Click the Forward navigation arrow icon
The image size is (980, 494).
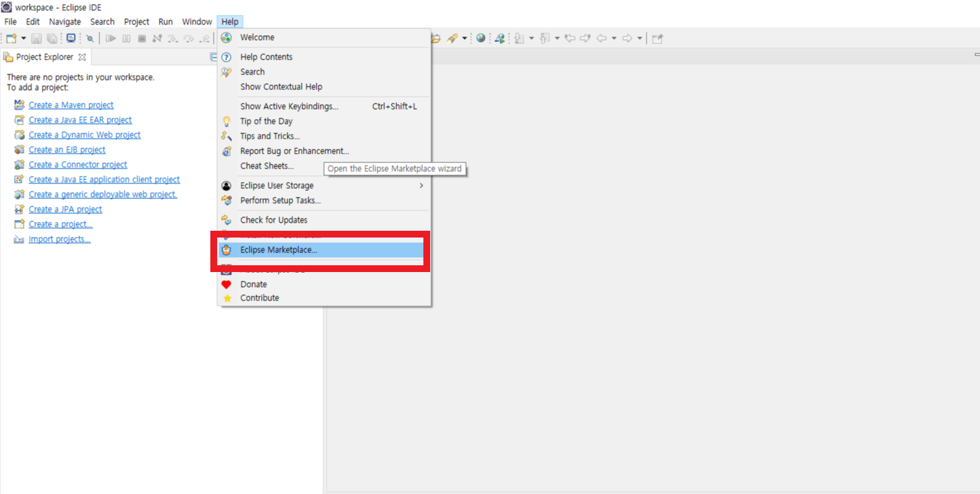[627, 39]
